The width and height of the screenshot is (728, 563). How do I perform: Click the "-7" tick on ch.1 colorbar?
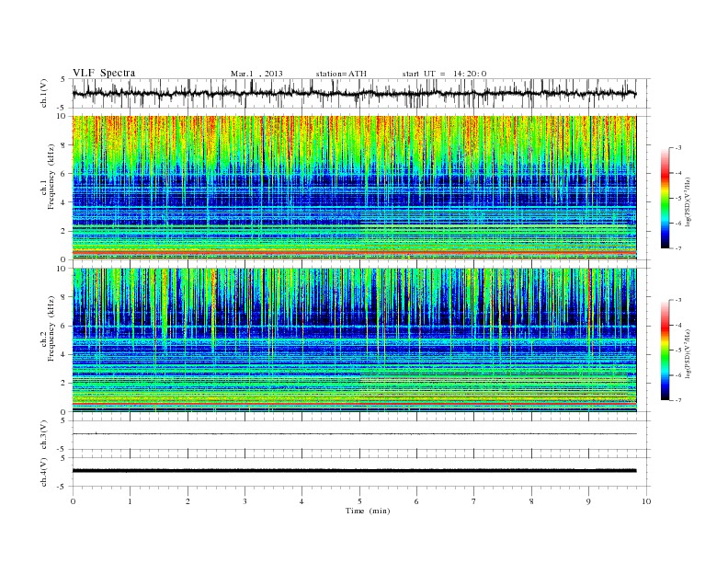(x=678, y=248)
